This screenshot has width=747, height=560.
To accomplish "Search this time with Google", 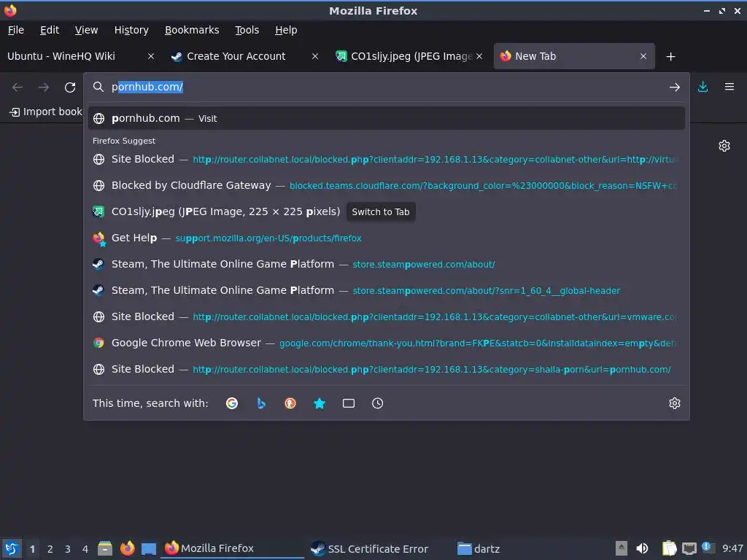I will 232,403.
